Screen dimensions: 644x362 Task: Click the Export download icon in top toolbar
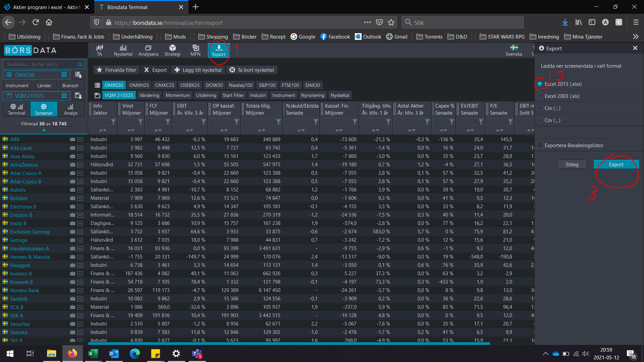click(x=219, y=50)
